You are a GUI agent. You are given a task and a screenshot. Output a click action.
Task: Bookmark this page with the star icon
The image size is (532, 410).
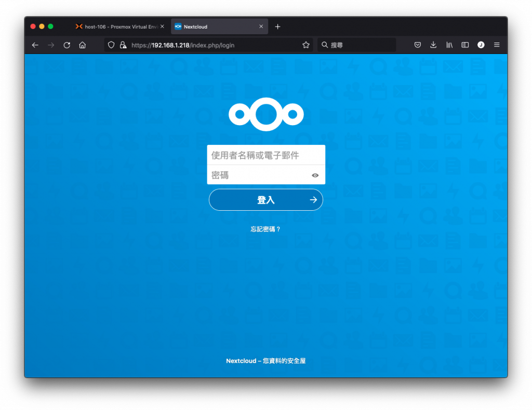click(306, 45)
